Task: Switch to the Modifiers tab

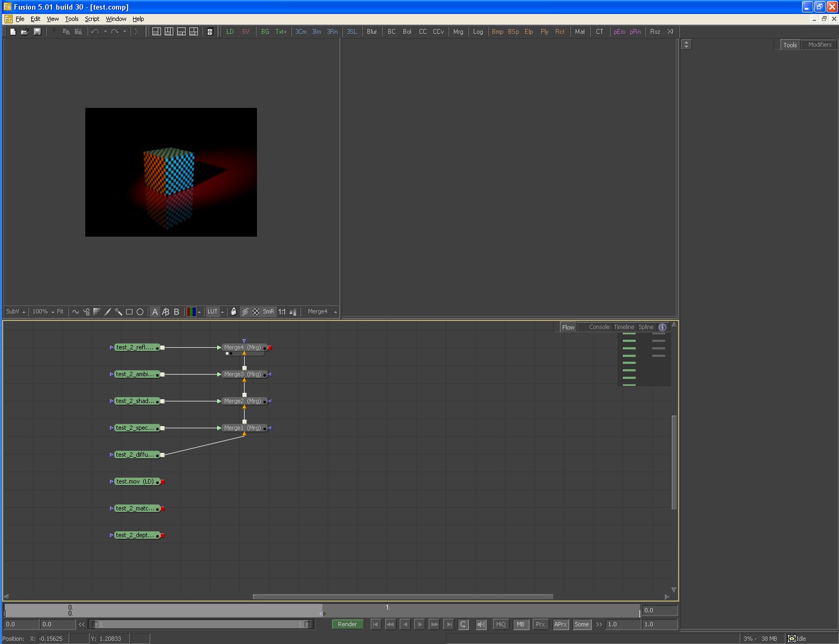Action: click(x=819, y=45)
